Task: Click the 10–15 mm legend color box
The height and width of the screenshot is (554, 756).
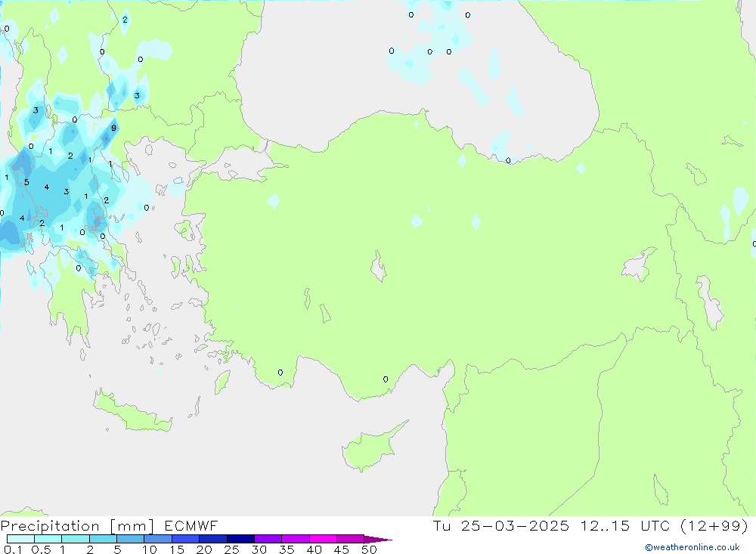Action: tap(158, 539)
